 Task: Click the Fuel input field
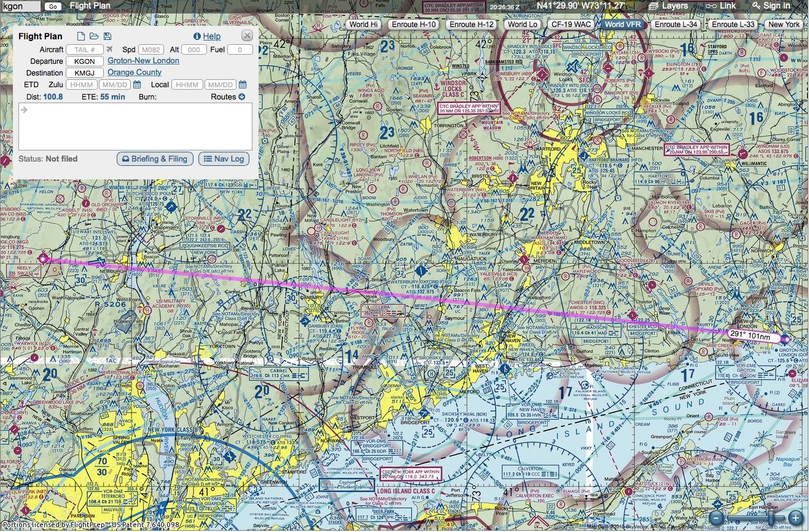point(240,50)
